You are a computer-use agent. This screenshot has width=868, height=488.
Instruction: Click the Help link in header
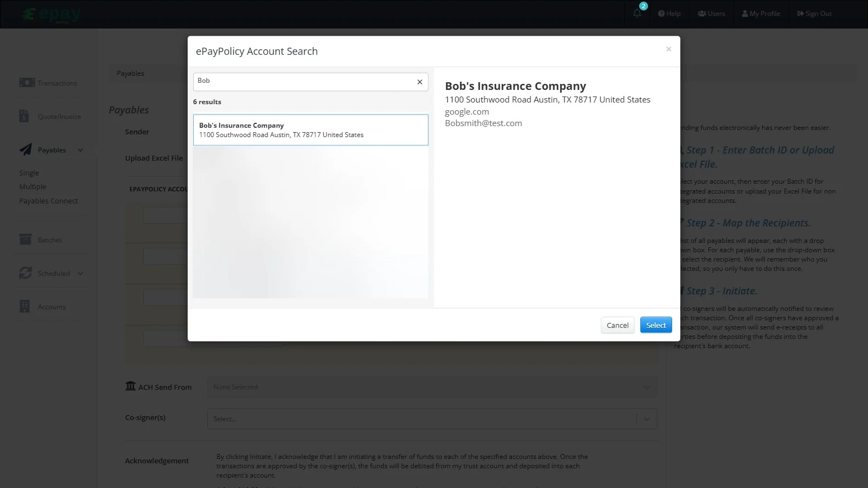click(669, 14)
